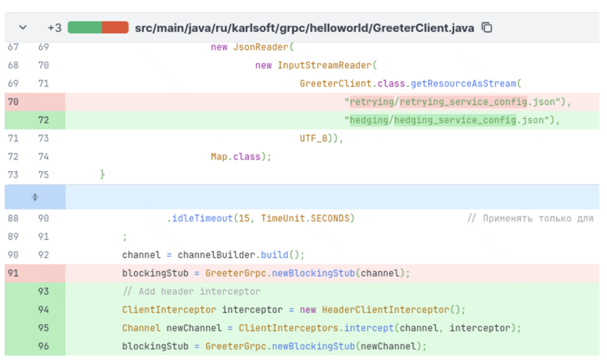Select added line number 96

coord(44,346)
